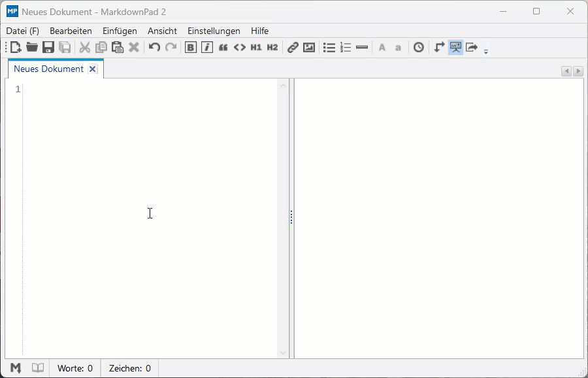Toggle the book icon in status bar
This screenshot has width=588, height=378.
(x=38, y=368)
